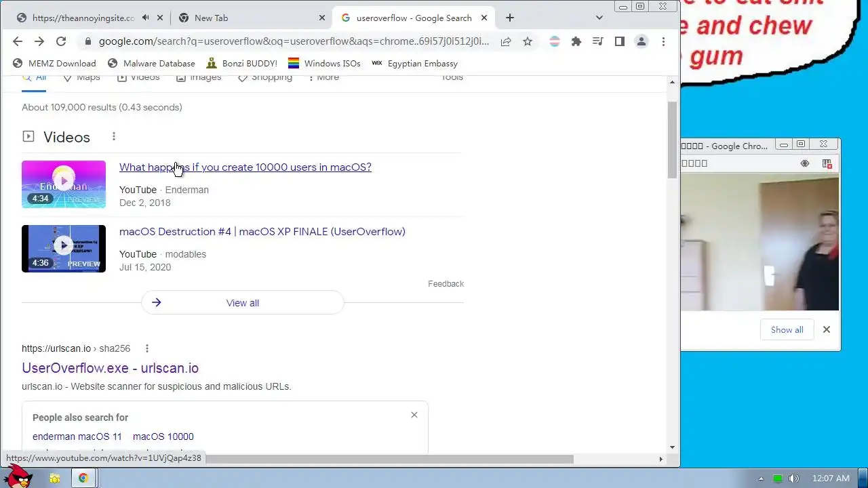Image resolution: width=868 pixels, height=488 pixels.
Task: Click the blocked icon in popup window
Action: point(827,163)
